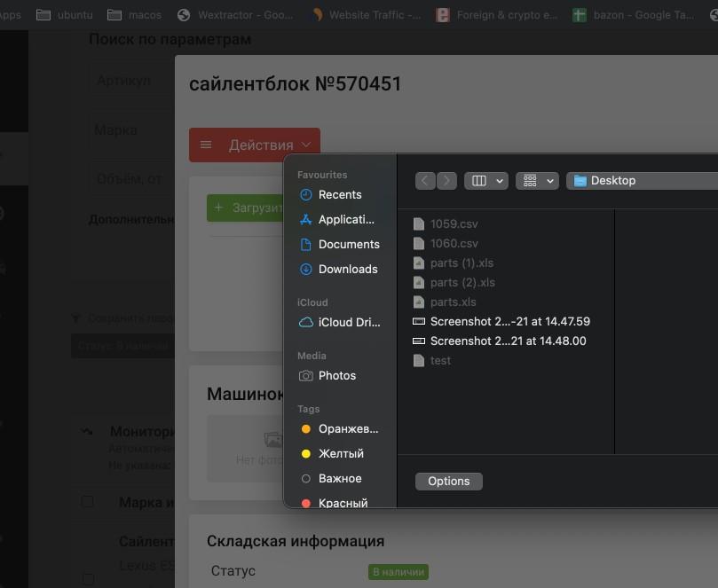The image size is (718, 588).
Task: Click the Documents page icon
Action: pos(306,245)
